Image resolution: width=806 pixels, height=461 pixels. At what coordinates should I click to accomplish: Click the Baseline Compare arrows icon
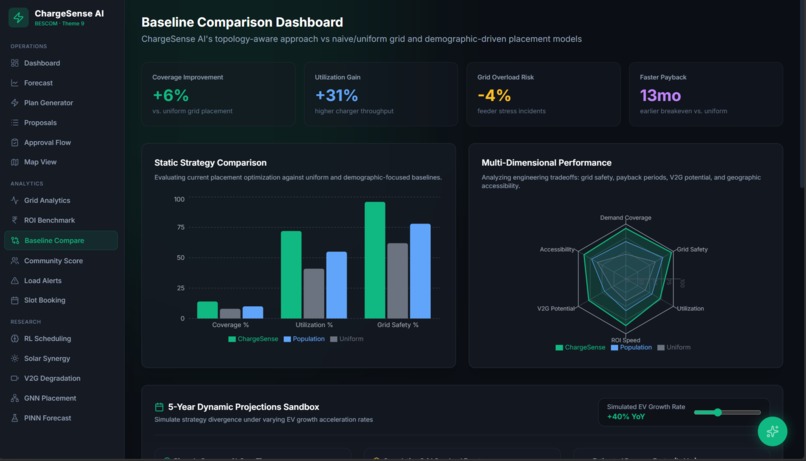click(15, 241)
